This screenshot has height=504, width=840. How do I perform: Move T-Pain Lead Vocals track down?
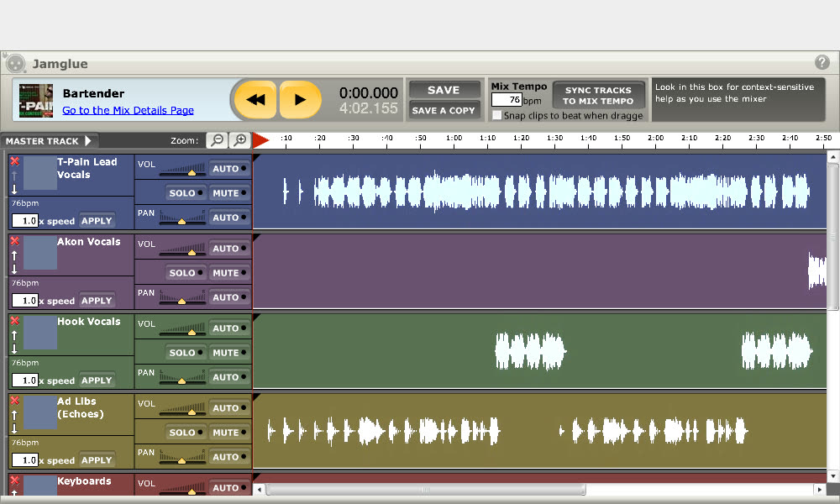14,189
